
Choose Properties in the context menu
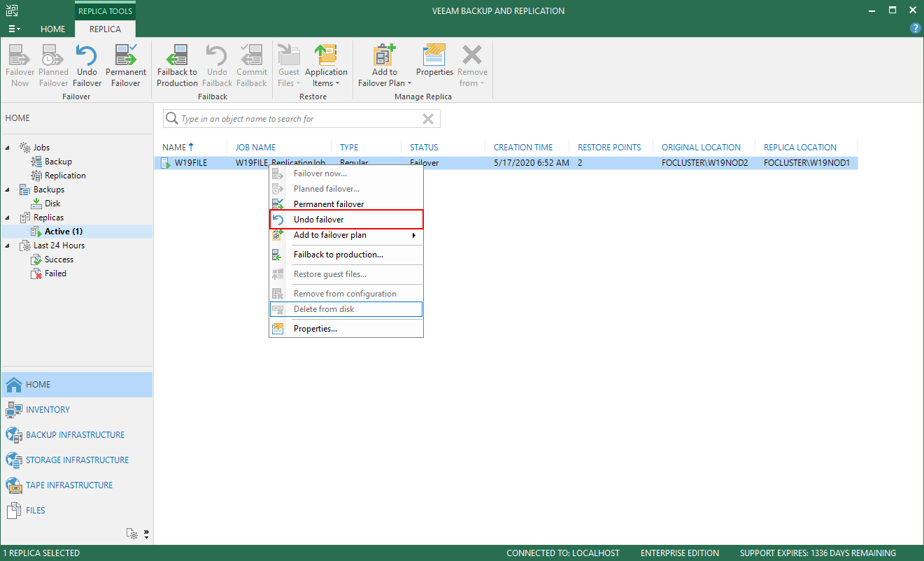[346, 329]
